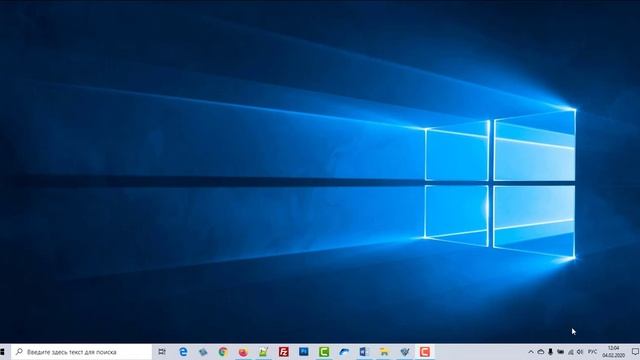Open the volume speaker control
The height and width of the screenshot is (360, 640).
click(580, 352)
